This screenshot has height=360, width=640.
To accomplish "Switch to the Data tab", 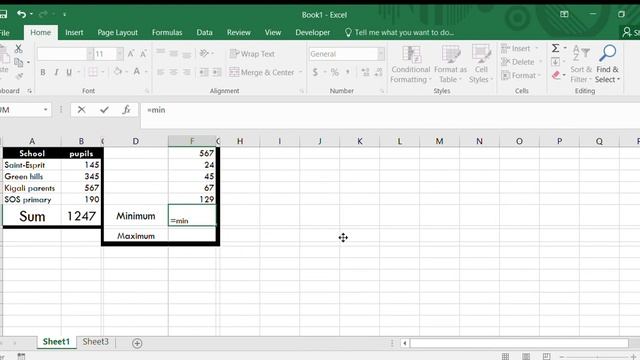I will 204,32.
